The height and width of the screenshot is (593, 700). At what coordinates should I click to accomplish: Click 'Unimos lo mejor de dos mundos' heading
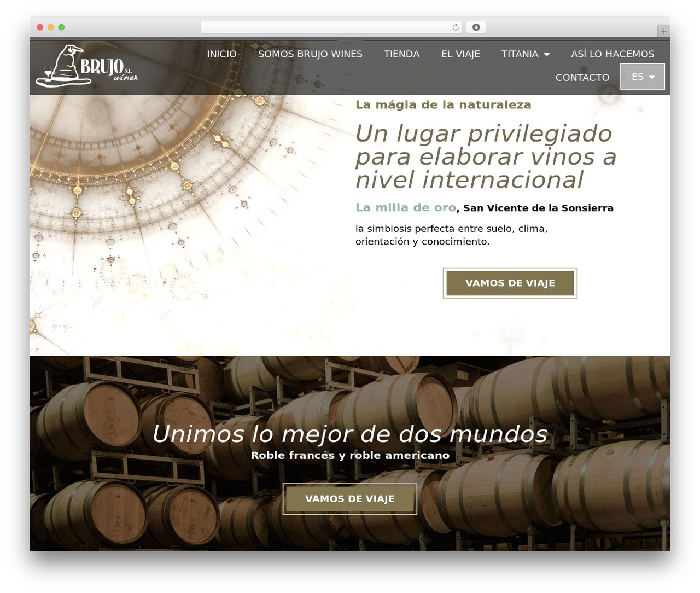click(350, 434)
